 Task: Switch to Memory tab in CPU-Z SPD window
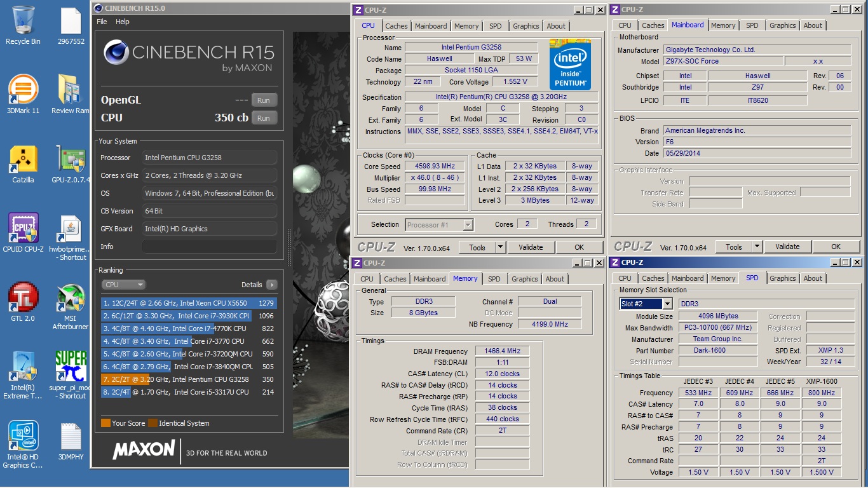[x=723, y=278]
